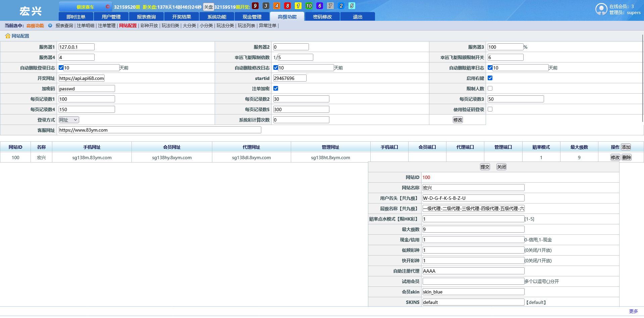The height and width of the screenshot is (318, 644).
Task: Click the 客服网址 input field
Action: click(x=160, y=130)
